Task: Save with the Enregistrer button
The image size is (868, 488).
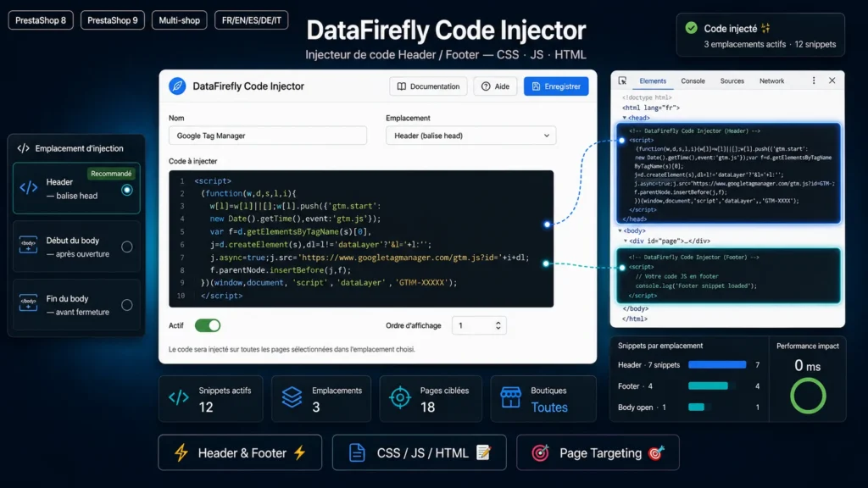Action: (556, 86)
